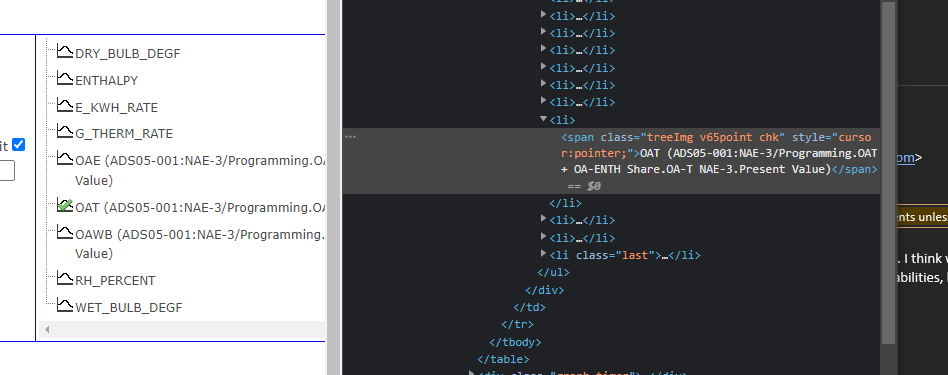Click the span text "OA-ENTH Share.OA-T NAE-3.Present Value)"
Screen dimensions: 948x375
(703, 169)
